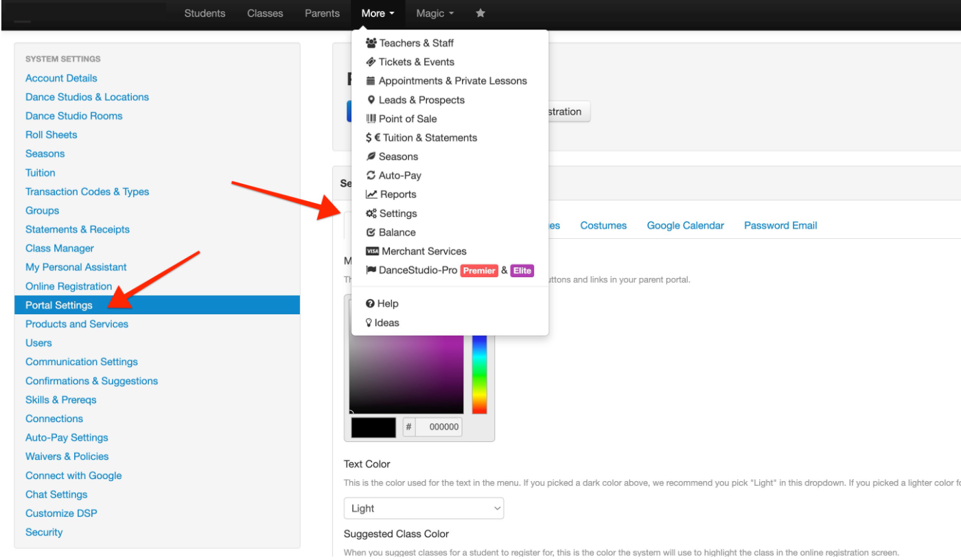
Task: Click the Merchant Services VISA card icon
Action: (x=373, y=251)
